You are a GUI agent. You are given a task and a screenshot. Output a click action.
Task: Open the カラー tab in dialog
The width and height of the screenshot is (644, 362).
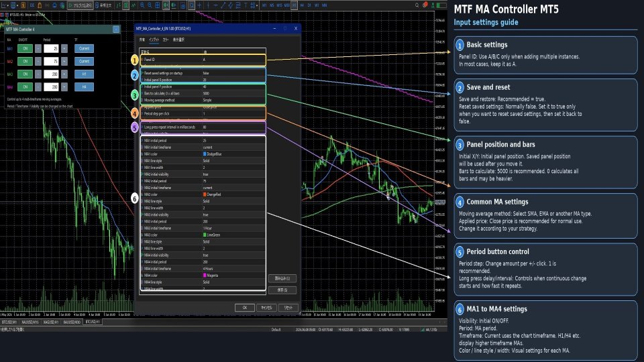pyautogui.click(x=166, y=40)
